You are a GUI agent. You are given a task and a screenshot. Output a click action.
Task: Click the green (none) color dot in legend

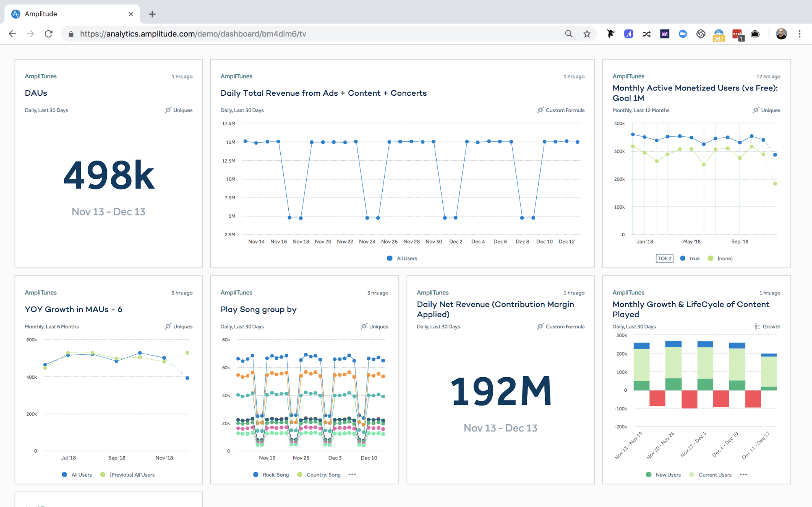pos(710,258)
